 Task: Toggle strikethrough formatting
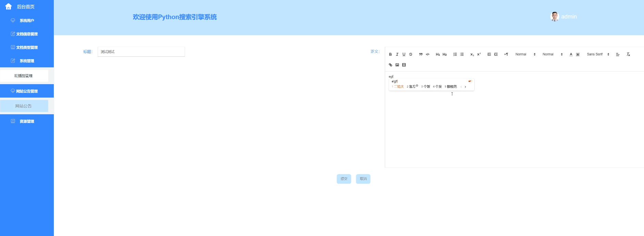tap(411, 54)
